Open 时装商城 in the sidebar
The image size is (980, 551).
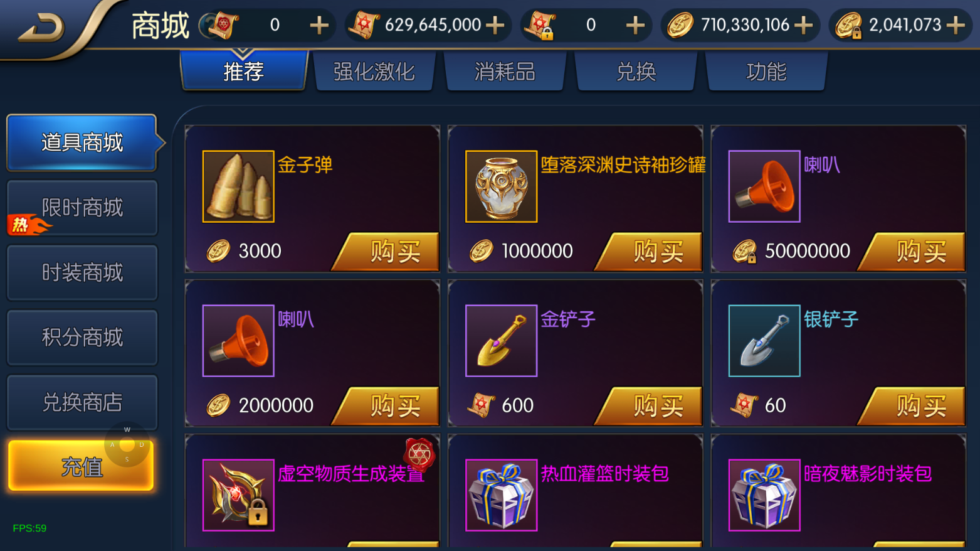(x=82, y=272)
